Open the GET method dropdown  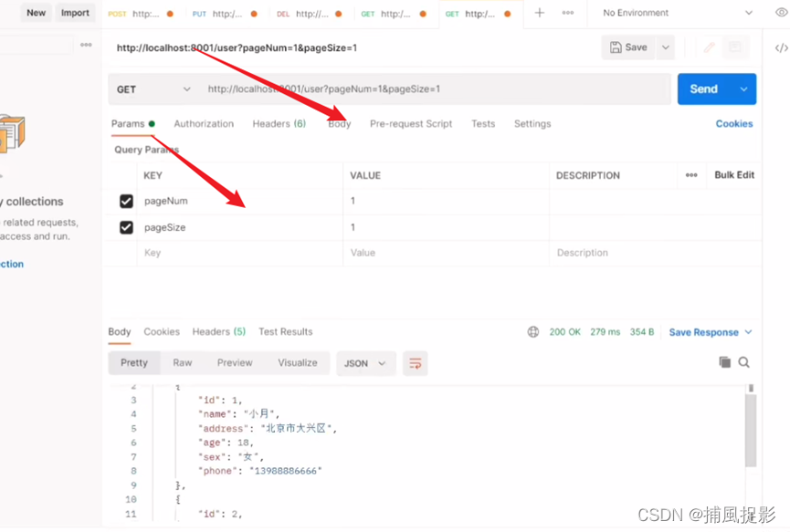tap(153, 89)
